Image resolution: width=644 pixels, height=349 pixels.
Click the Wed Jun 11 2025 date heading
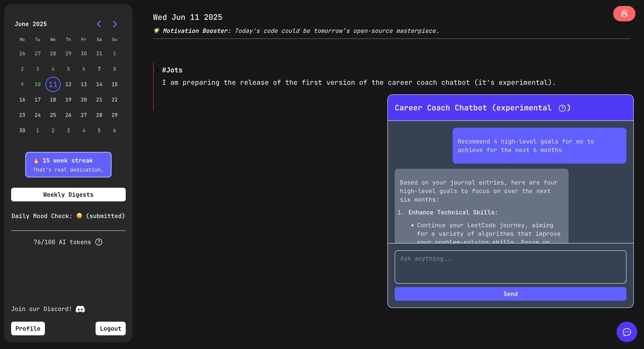pos(188,17)
